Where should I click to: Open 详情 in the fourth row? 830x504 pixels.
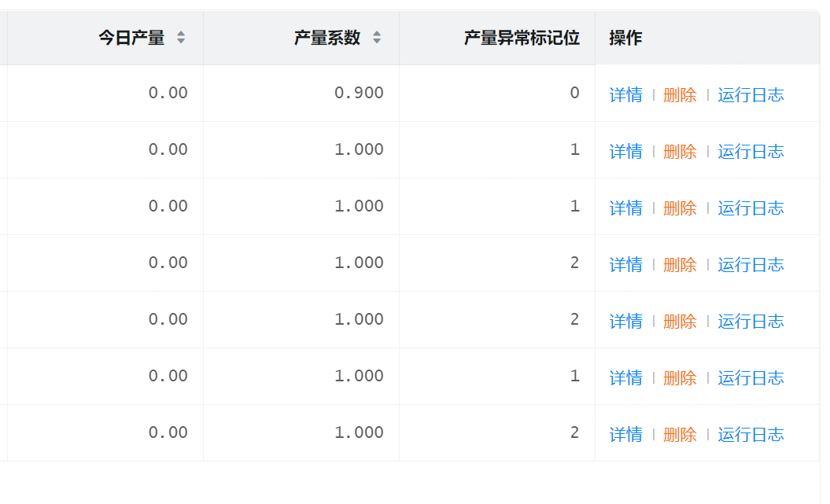[x=625, y=265]
